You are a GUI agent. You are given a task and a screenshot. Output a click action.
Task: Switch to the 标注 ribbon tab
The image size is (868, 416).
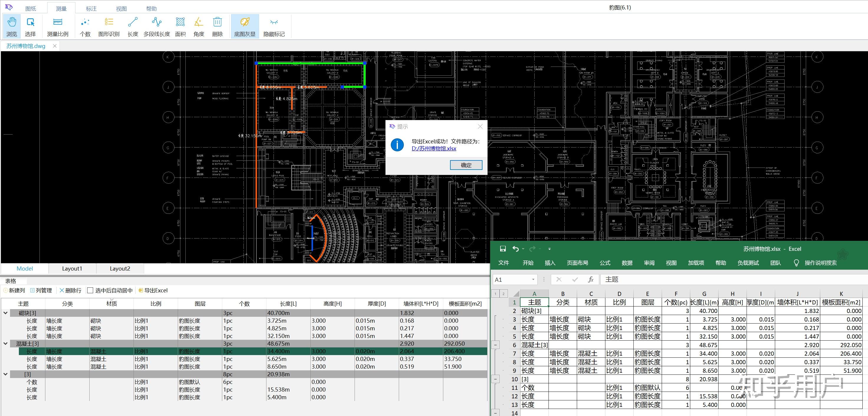91,9
